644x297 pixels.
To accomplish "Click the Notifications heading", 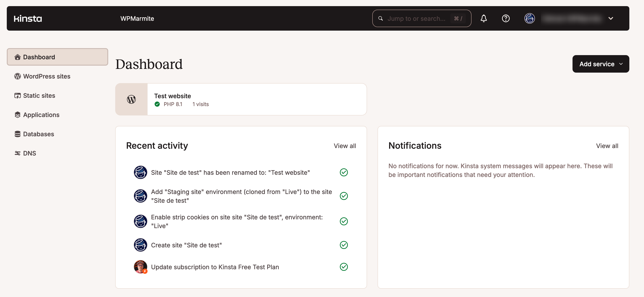I will click(x=415, y=146).
